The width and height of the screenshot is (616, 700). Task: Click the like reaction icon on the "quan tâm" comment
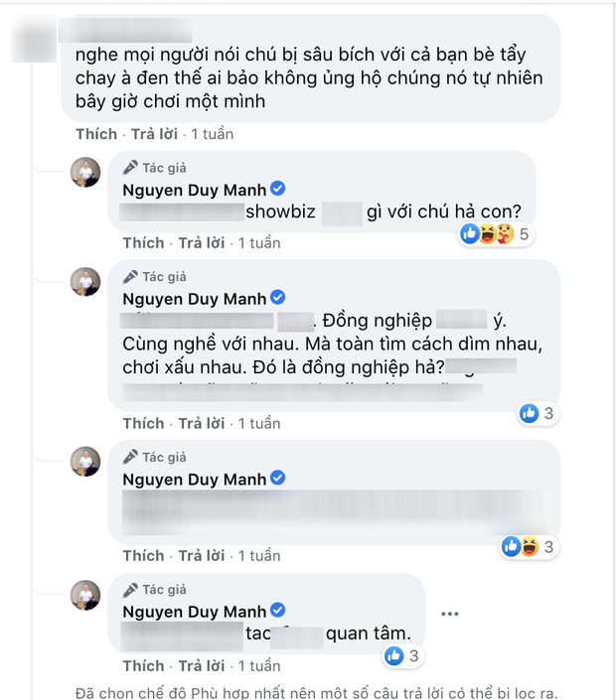(393, 654)
